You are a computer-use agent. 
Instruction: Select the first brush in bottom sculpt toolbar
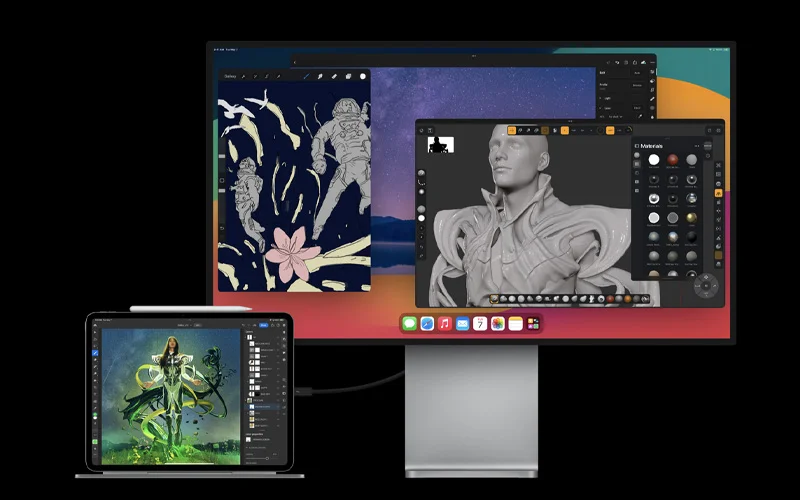(x=494, y=298)
